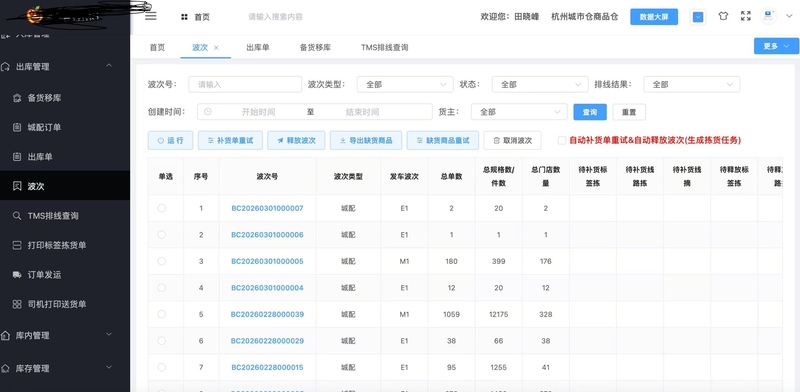Open the 货主 dropdown

pos(519,112)
